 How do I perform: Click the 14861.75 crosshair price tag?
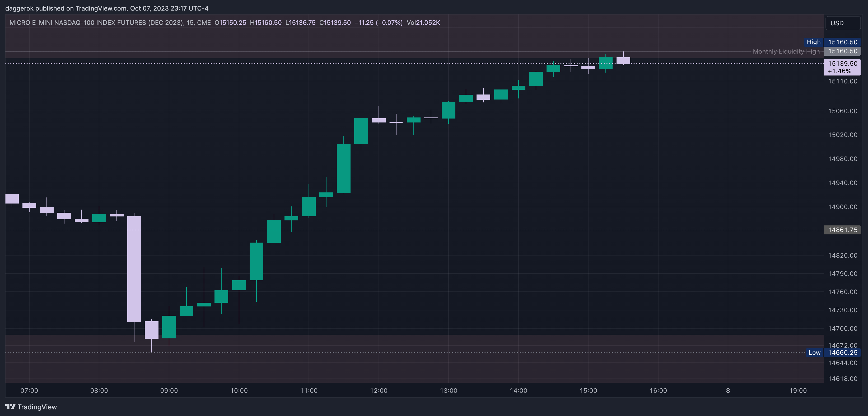click(x=842, y=230)
